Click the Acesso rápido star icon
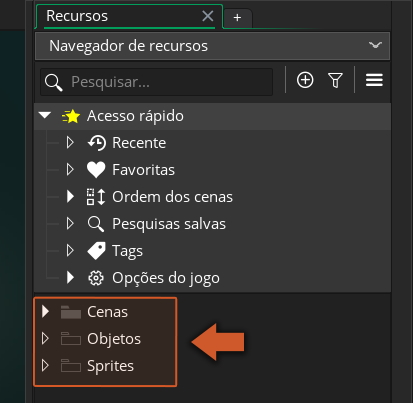Image resolution: width=413 pixels, height=403 pixels. click(71, 116)
